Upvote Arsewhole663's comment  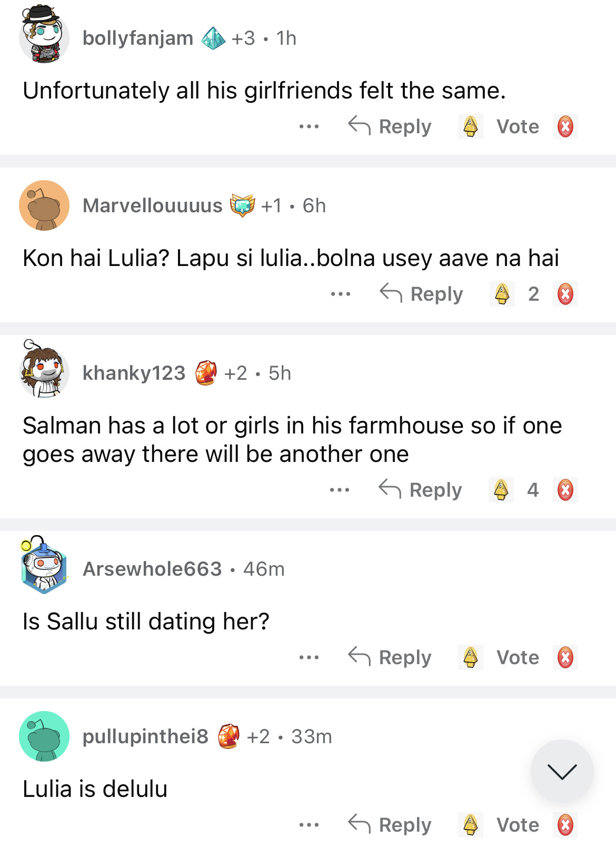[470, 657]
